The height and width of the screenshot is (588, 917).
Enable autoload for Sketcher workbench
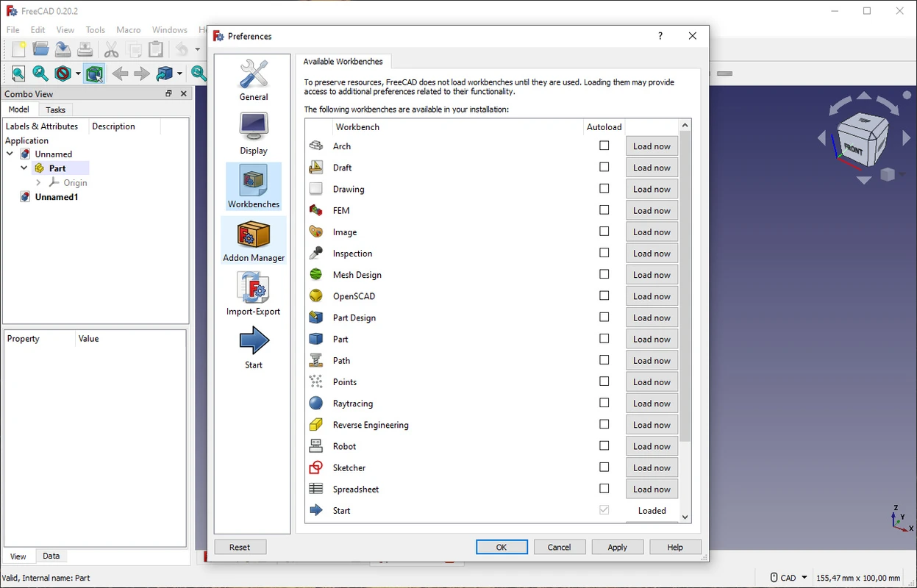(x=604, y=467)
